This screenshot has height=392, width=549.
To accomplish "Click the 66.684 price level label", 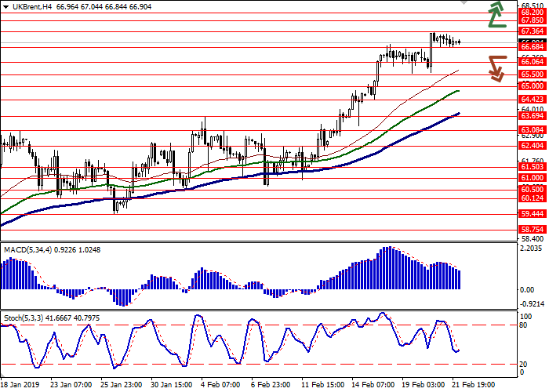I will pyautogui.click(x=532, y=47).
